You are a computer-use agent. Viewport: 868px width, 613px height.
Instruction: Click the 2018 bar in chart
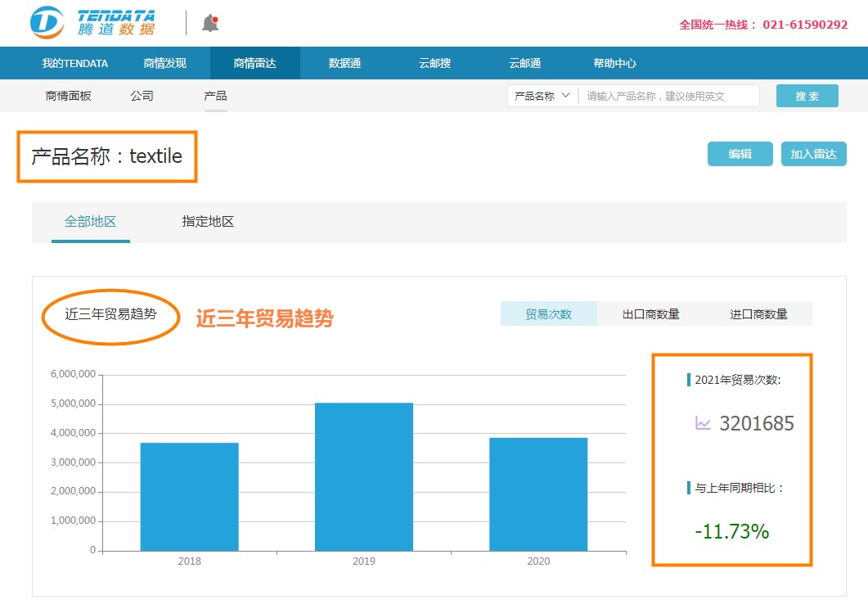pos(189,497)
